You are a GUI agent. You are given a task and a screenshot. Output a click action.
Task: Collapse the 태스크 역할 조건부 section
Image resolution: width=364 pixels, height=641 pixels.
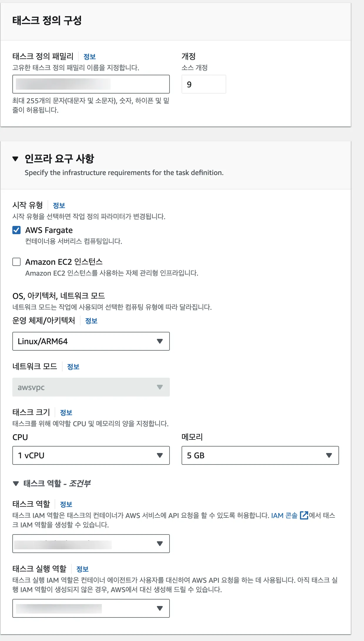point(16,483)
